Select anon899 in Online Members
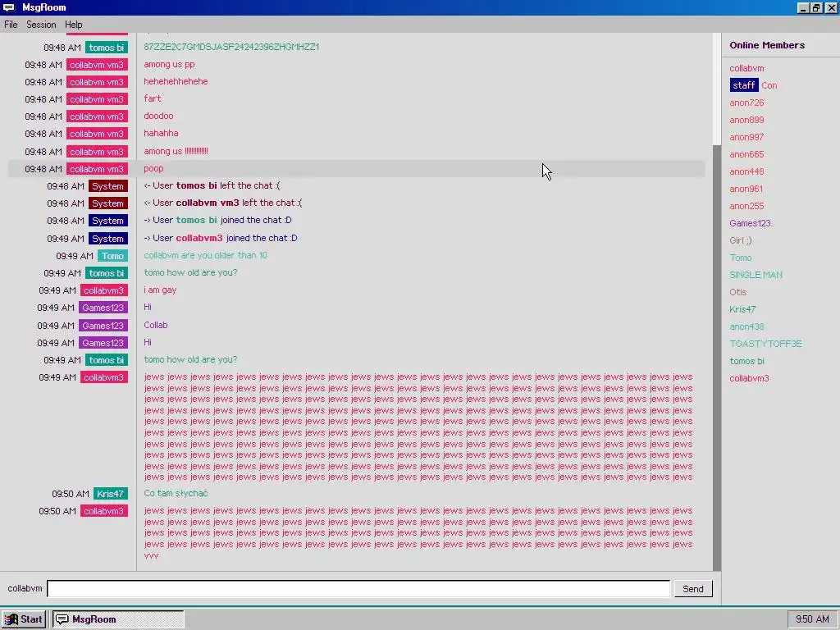Viewport: 840px width, 630px height. point(746,120)
